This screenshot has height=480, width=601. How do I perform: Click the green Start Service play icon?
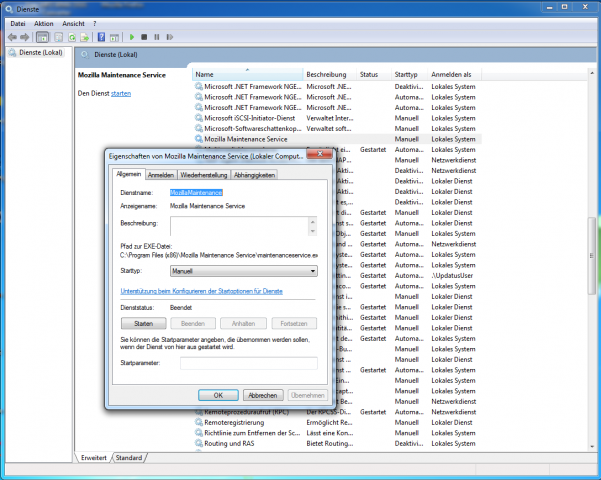pyautogui.click(x=132, y=37)
